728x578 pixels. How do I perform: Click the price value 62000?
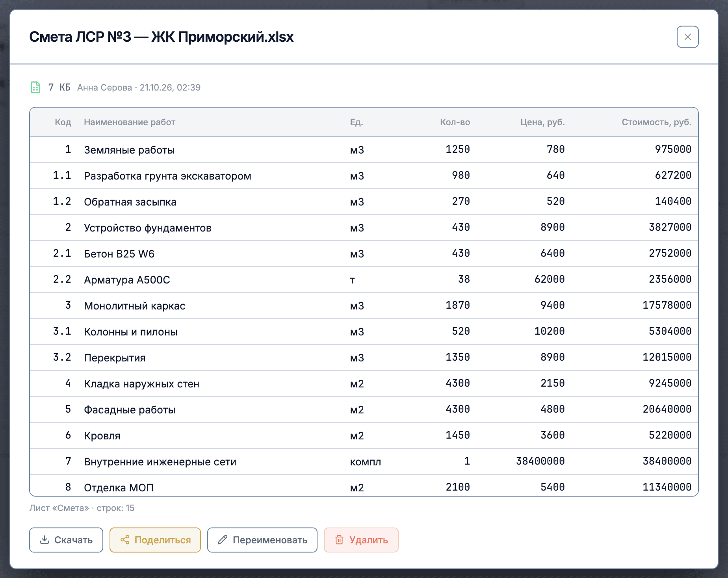click(x=550, y=279)
